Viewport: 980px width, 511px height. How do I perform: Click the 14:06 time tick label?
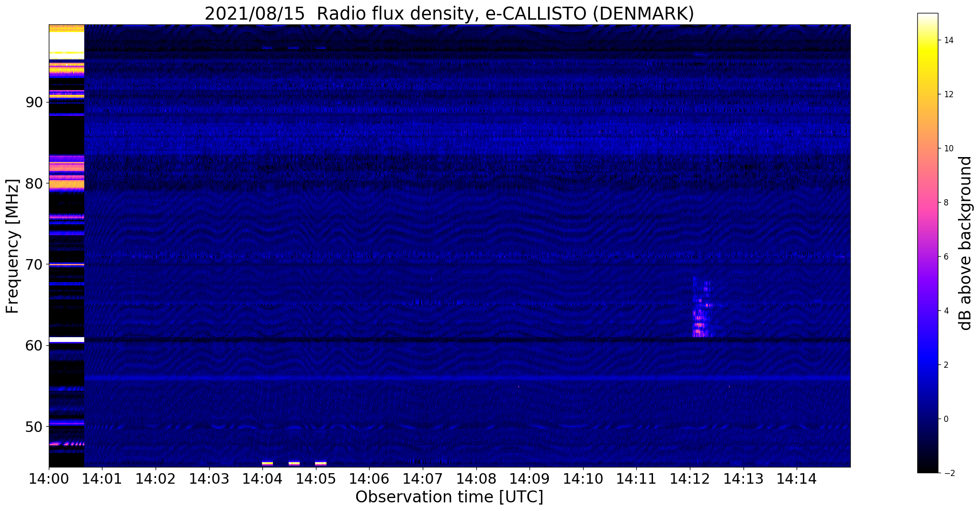(369, 478)
